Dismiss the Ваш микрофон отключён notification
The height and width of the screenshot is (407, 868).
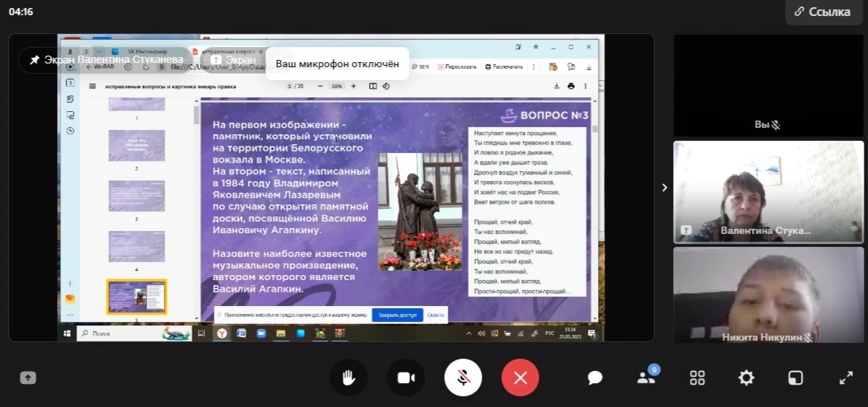(x=337, y=64)
